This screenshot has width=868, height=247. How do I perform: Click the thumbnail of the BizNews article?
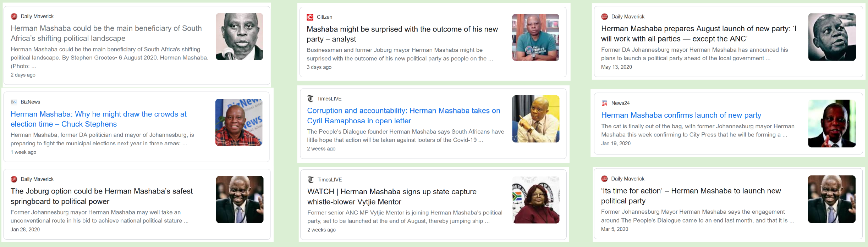[239, 122]
